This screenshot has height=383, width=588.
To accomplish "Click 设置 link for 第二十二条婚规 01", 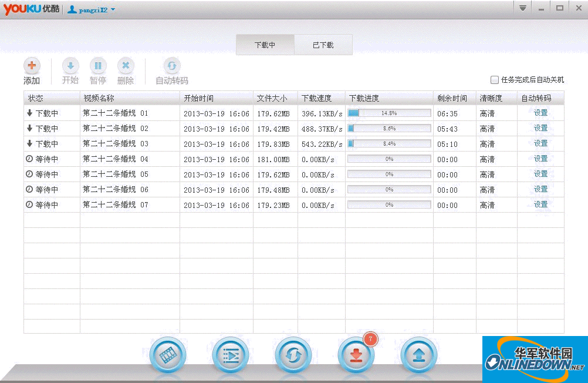I will click(540, 113).
